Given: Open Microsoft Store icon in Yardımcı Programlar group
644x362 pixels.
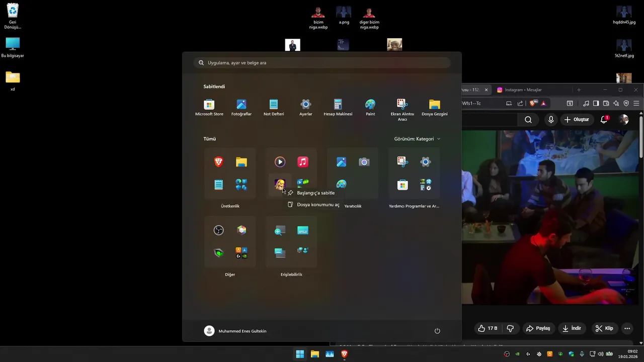Looking at the screenshot, I should pos(403,185).
